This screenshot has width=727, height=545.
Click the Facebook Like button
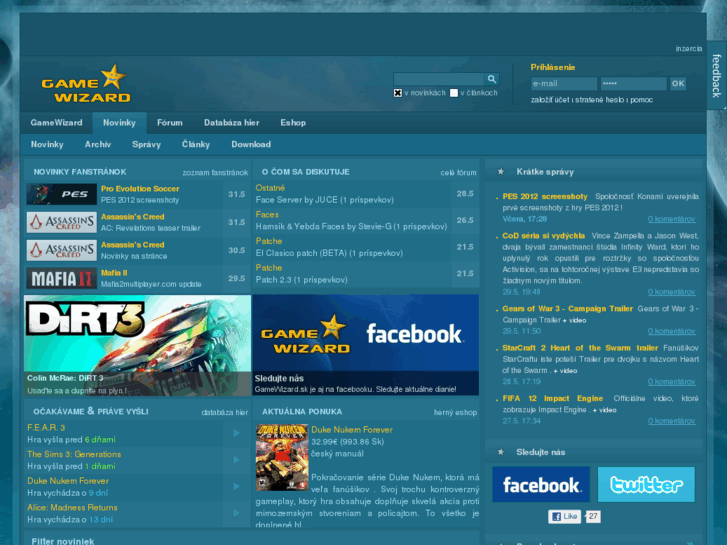pyautogui.click(x=565, y=516)
